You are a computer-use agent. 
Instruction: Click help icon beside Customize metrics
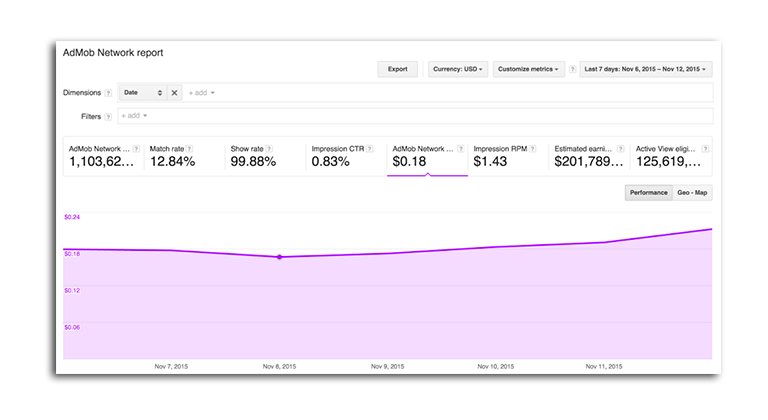click(572, 69)
